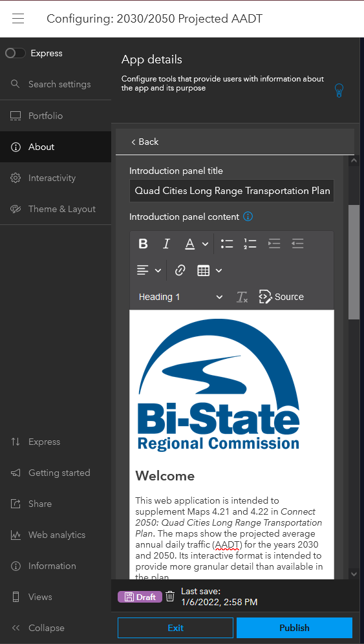
Task: Open the hamburger menu
Action: (x=18, y=19)
